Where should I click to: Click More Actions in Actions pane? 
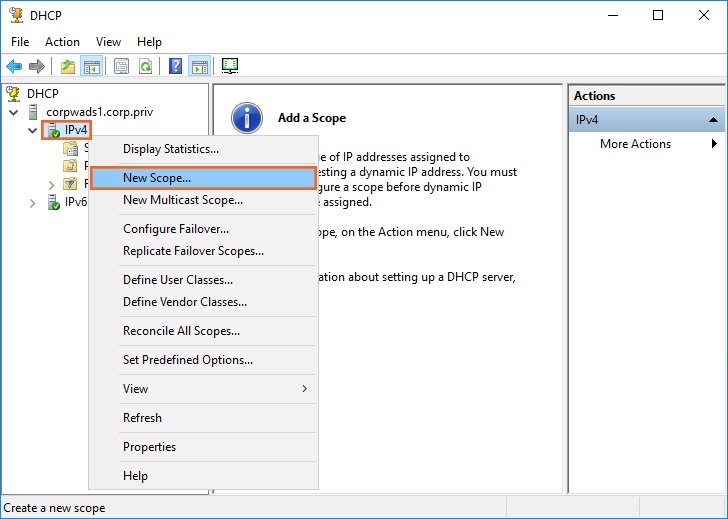click(x=636, y=144)
